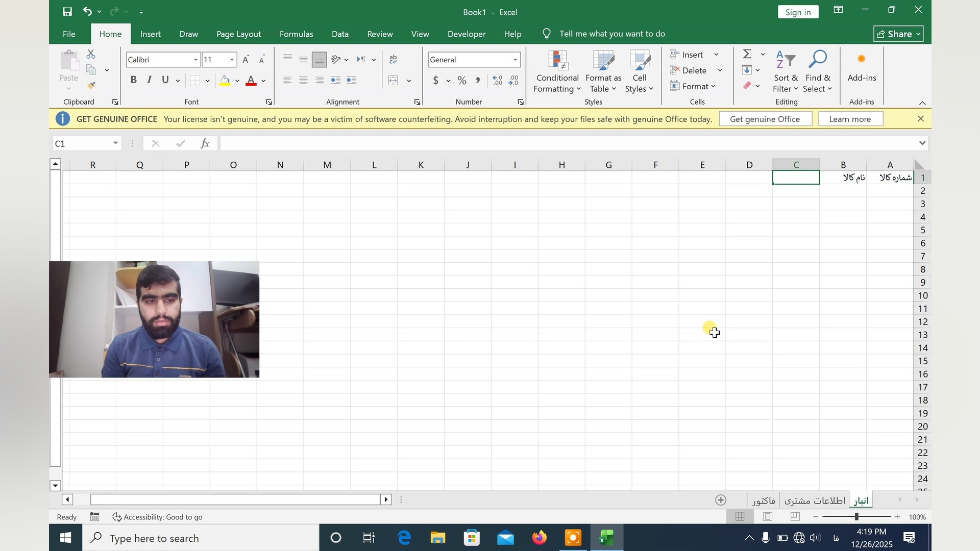Switch to the فاکتور sheet tab
The height and width of the screenshot is (551, 980).
point(764,500)
